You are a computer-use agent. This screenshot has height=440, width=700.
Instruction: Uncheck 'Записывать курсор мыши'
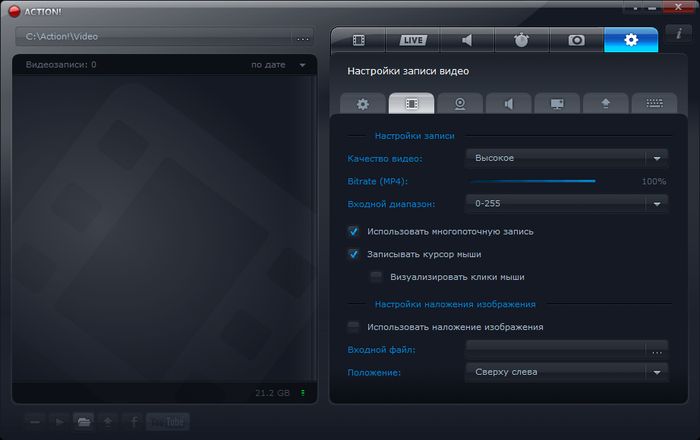click(353, 254)
